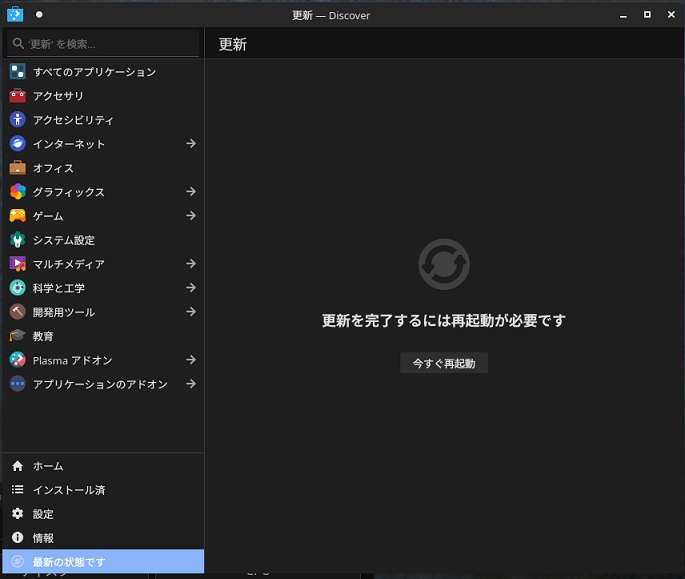The height and width of the screenshot is (579, 685).
Task: Click the Plasma アドオン icon
Action: point(17,360)
